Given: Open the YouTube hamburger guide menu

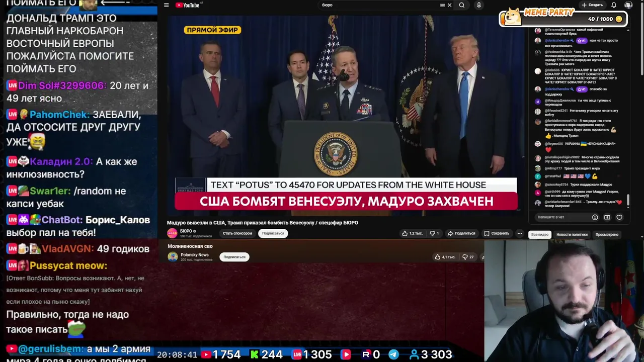Looking at the screenshot, I should pyautogui.click(x=166, y=5).
